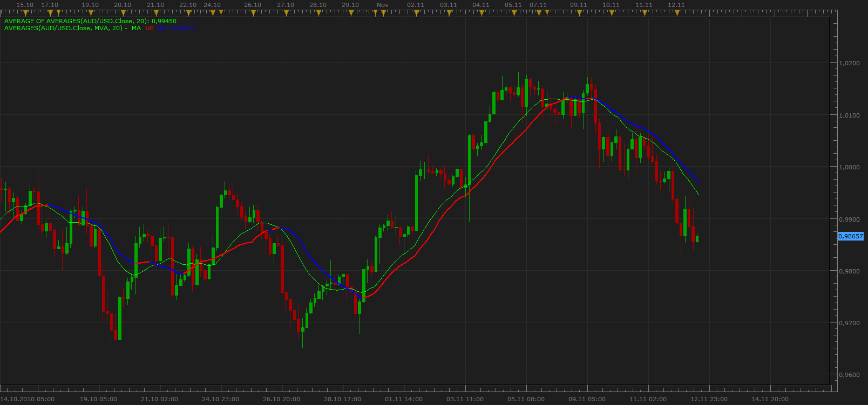Click the 17.10 date label on top ruler
Screen dimensions: 868x405
[50, 5]
